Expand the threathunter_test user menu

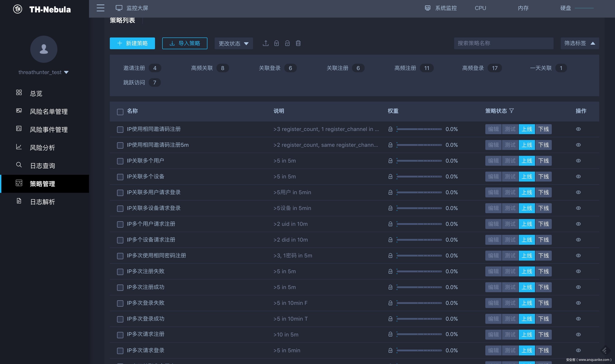tap(43, 72)
